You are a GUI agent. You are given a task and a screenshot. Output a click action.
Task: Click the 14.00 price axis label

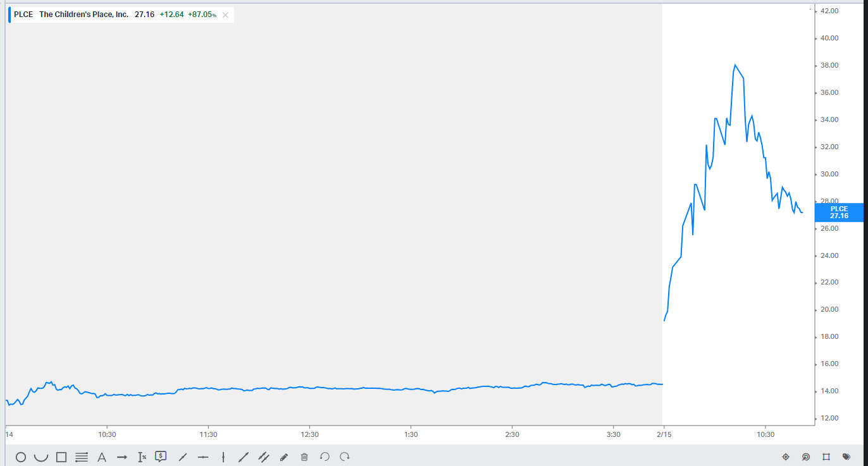coord(829,391)
